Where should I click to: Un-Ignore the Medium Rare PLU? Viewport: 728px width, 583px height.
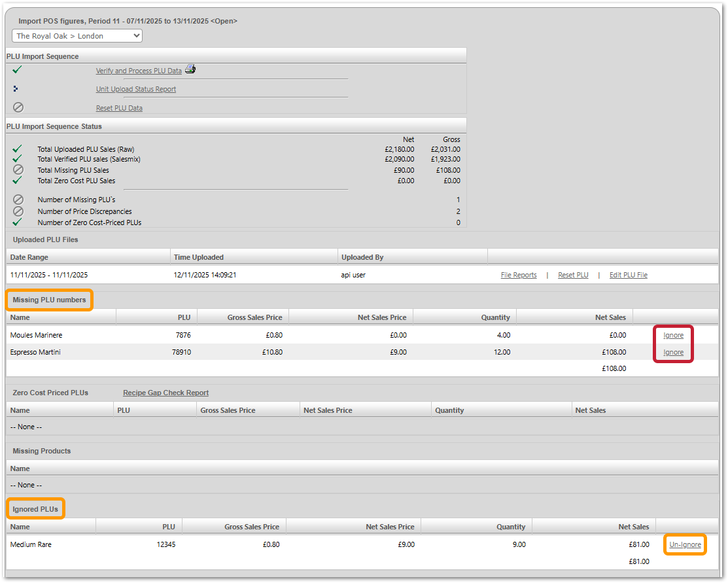tap(685, 544)
